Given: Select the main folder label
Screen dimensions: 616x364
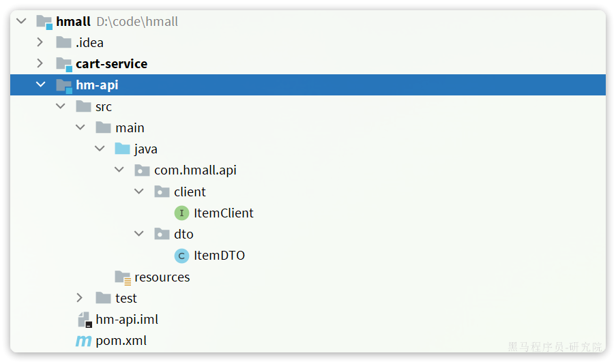Looking at the screenshot, I should coord(130,128).
